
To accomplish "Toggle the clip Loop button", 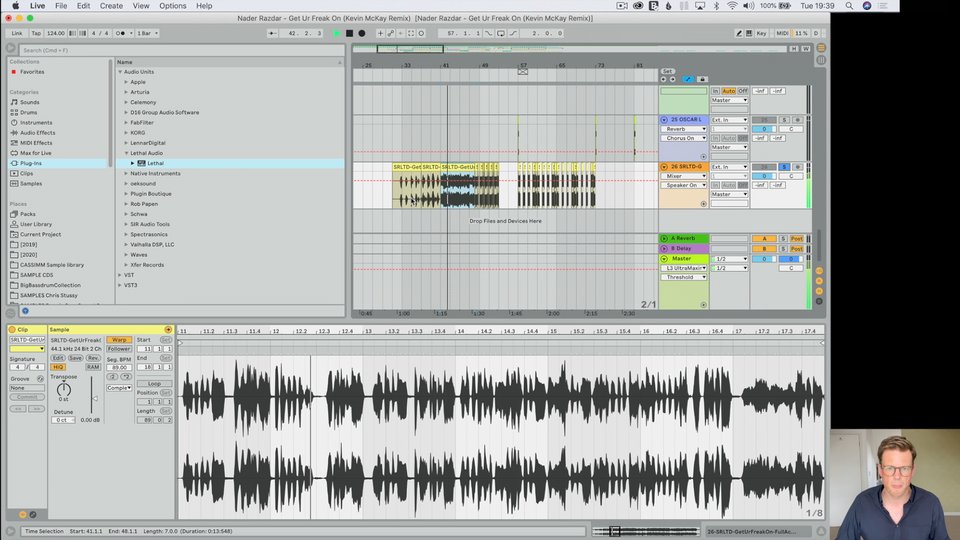I will pos(154,384).
